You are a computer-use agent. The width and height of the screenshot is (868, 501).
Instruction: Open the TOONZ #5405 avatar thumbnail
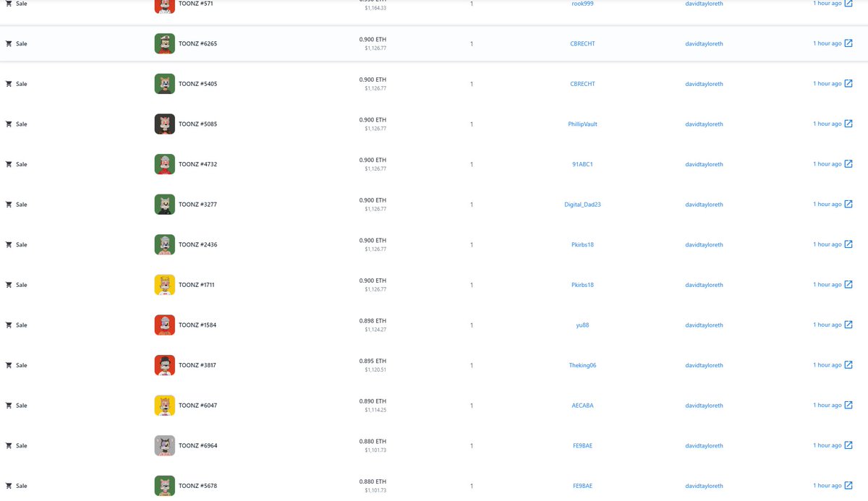[165, 84]
